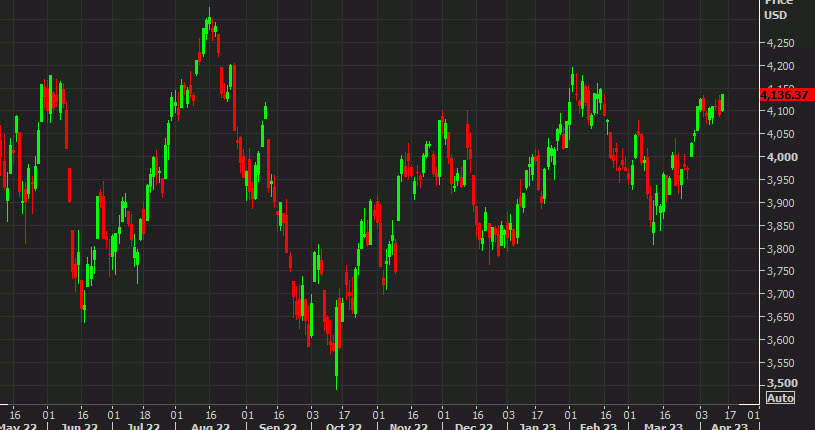Image resolution: width=815 pixels, height=430 pixels.
Task: Click the 4,050 price axis label
Action: point(781,134)
